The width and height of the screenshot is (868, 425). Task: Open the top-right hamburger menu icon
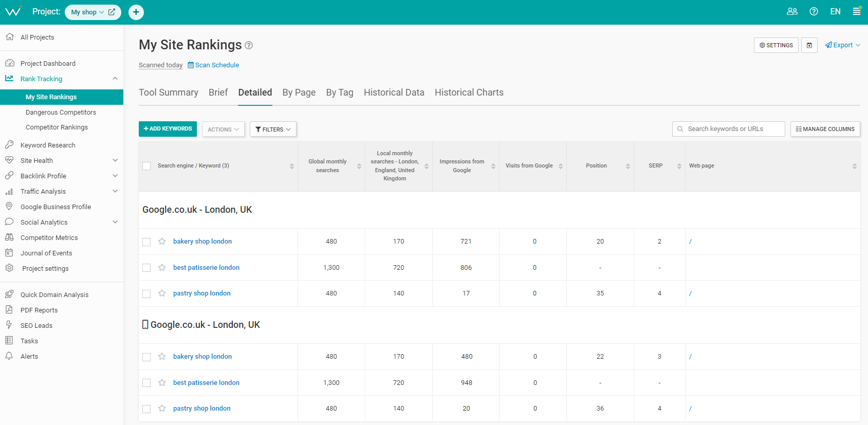[x=857, y=11]
